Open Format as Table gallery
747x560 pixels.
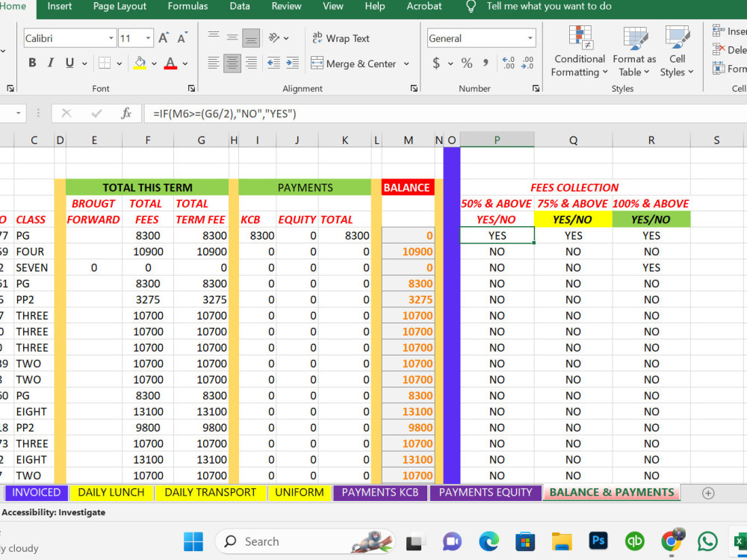pos(634,51)
